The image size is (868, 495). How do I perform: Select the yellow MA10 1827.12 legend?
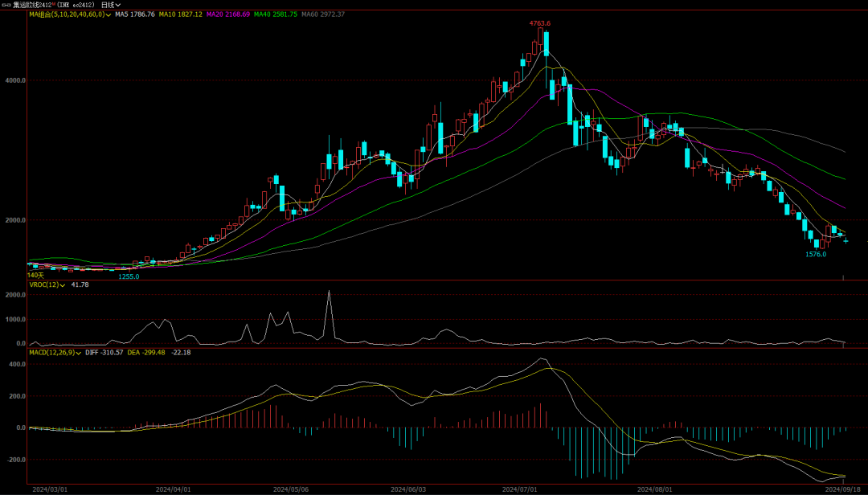coord(180,14)
